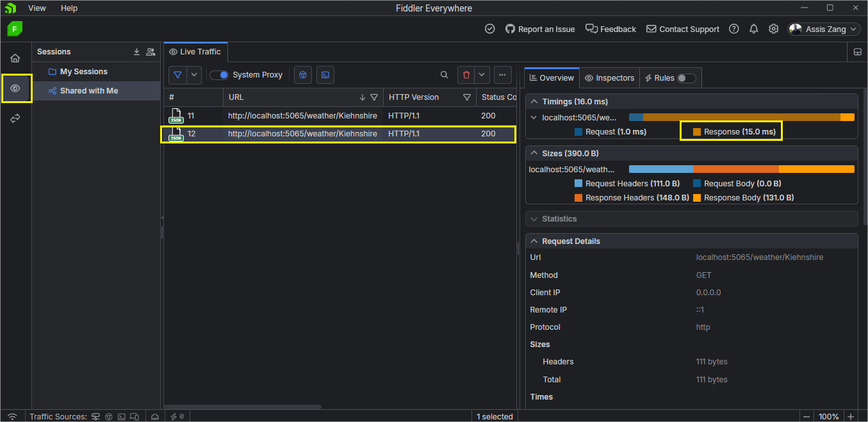Zoom in with the plus button
The height and width of the screenshot is (422, 868).
851,416
